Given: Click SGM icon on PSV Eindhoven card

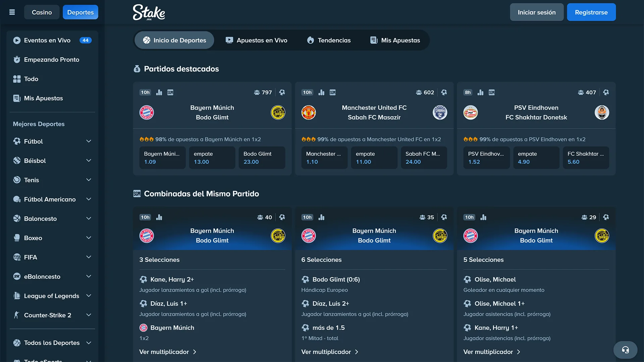Looking at the screenshot, I should [492, 93].
